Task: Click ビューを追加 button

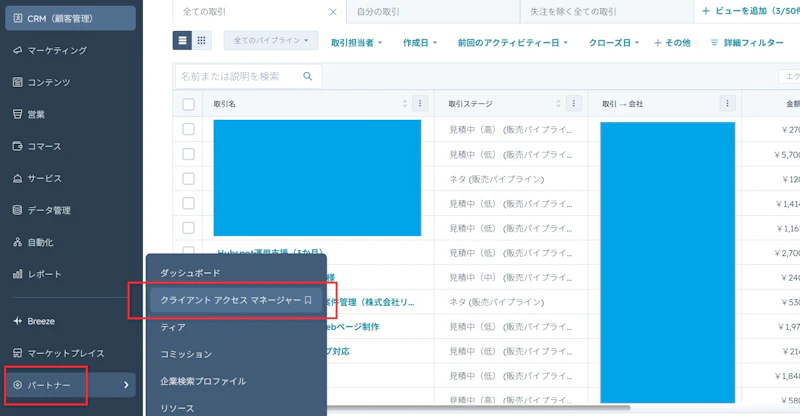Action: (751, 11)
